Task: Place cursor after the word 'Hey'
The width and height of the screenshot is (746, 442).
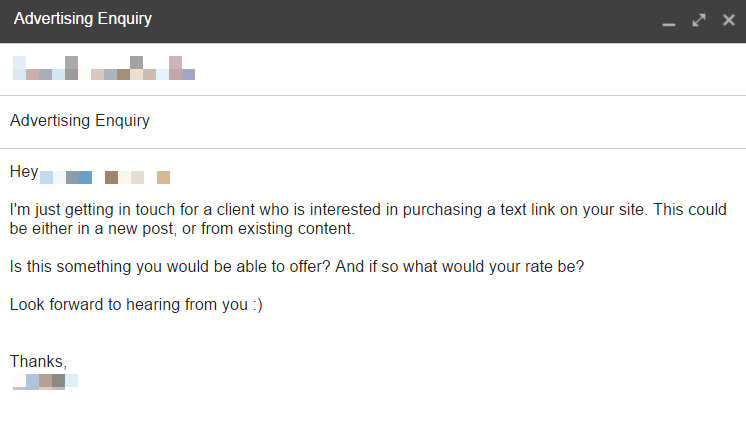Action: click(x=38, y=172)
